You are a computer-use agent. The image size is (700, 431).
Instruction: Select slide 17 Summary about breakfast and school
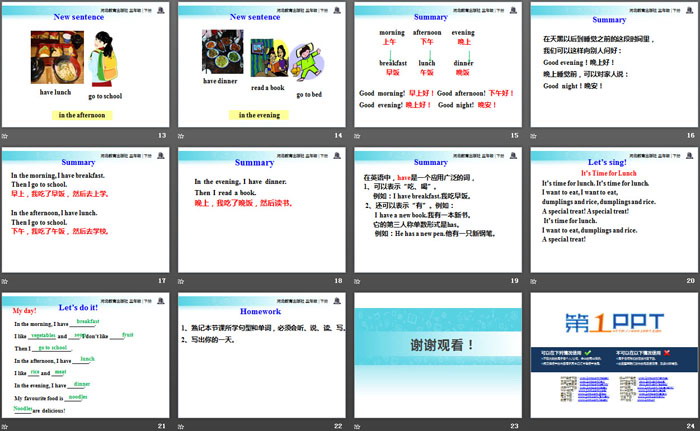pyautogui.click(x=85, y=210)
